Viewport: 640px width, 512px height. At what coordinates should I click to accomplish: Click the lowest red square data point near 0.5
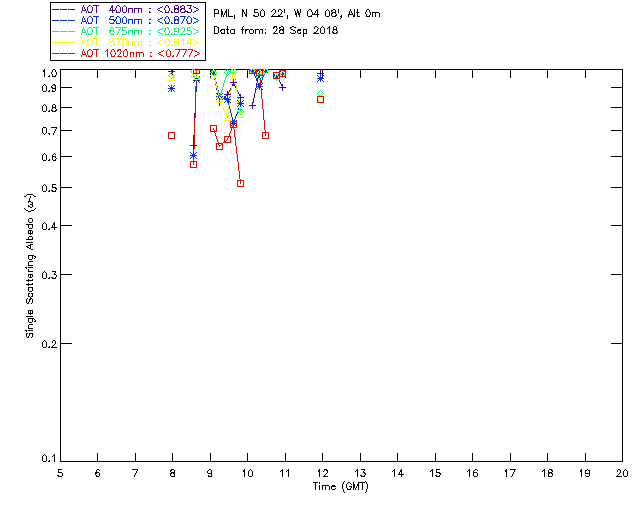pos(240,183)
